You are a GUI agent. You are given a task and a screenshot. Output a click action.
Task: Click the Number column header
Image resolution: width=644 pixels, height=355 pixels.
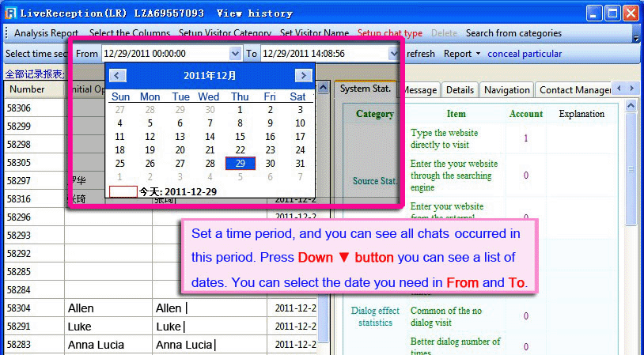tap(34, 89)
